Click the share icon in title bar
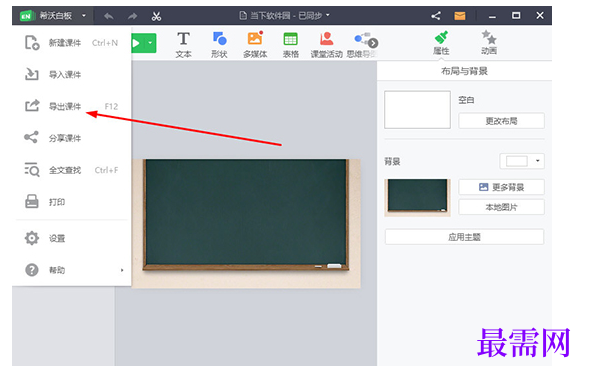Screen dimensions: 589x374 436,16
